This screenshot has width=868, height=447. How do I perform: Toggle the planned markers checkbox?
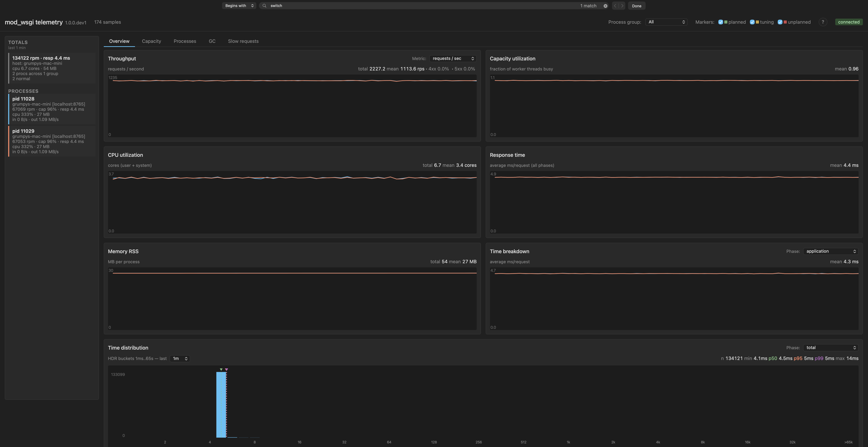(x=720, y=22)
